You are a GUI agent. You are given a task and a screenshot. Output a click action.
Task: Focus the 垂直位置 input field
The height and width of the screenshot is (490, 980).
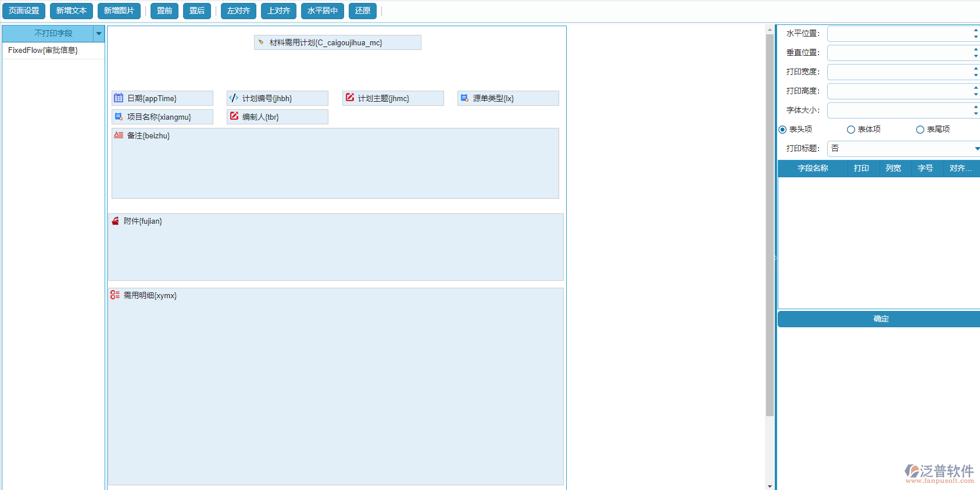(900, 53)
